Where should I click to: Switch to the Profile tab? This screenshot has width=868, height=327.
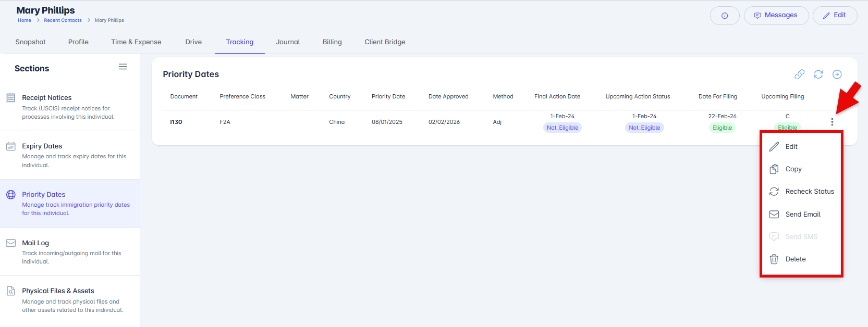click(78, 42)
